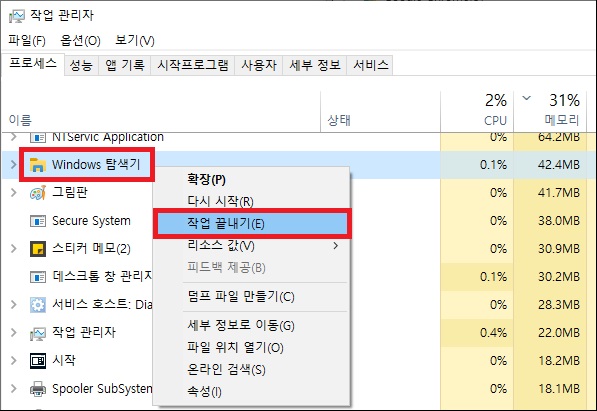Click the 시작 process icon
This screenshot has width=597, height=411.
[x=38, y=361]
